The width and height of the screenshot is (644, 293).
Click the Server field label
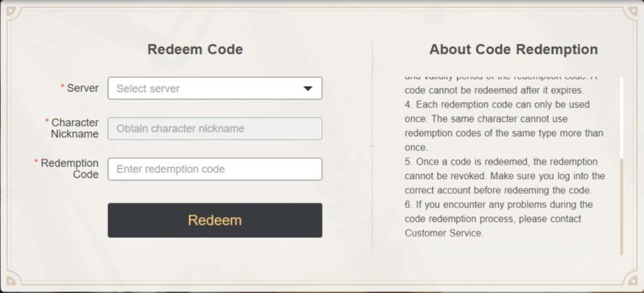pyautogui.click(x=82, y=89)
